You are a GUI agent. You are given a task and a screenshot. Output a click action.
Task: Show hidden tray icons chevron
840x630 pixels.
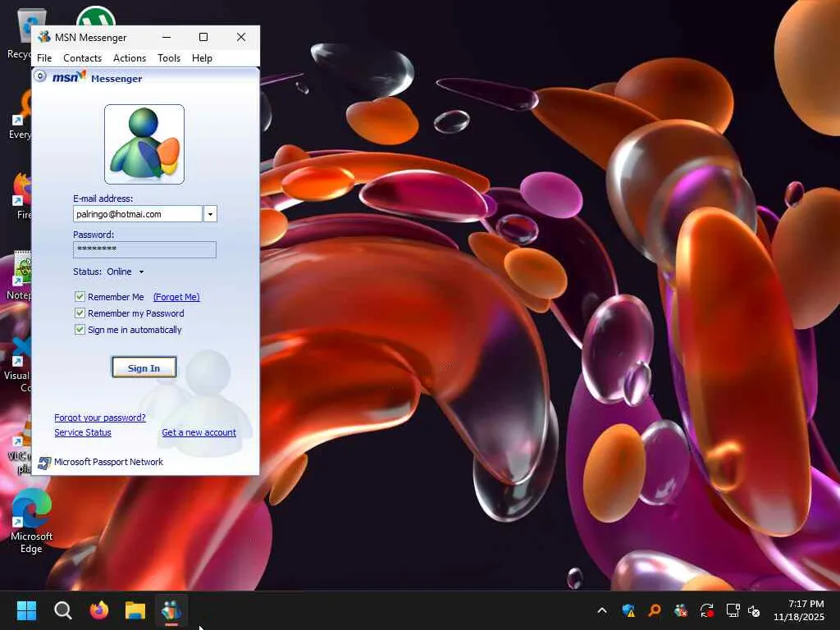point(602,610)
